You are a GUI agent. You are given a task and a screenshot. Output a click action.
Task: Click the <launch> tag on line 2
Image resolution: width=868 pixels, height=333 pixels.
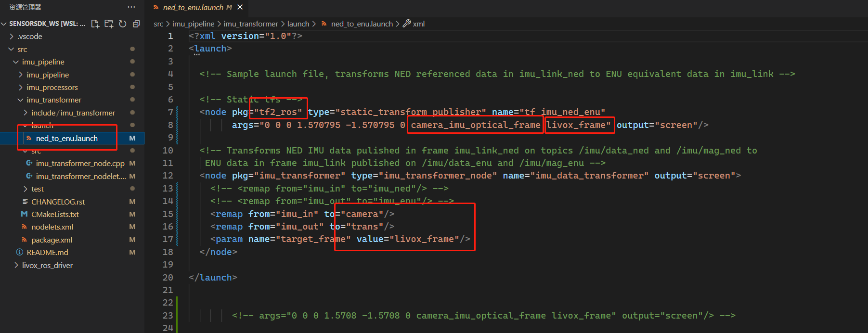coord(210,49)
